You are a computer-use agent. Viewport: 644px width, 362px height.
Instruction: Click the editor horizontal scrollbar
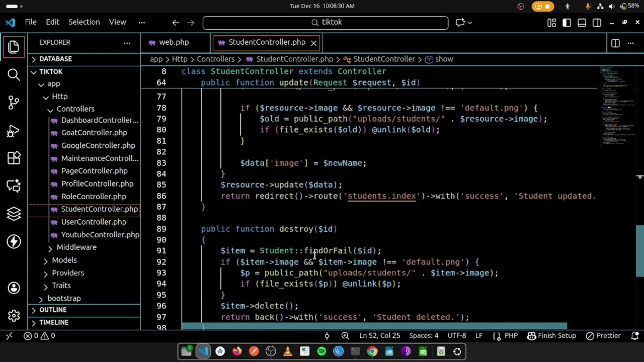374,326
